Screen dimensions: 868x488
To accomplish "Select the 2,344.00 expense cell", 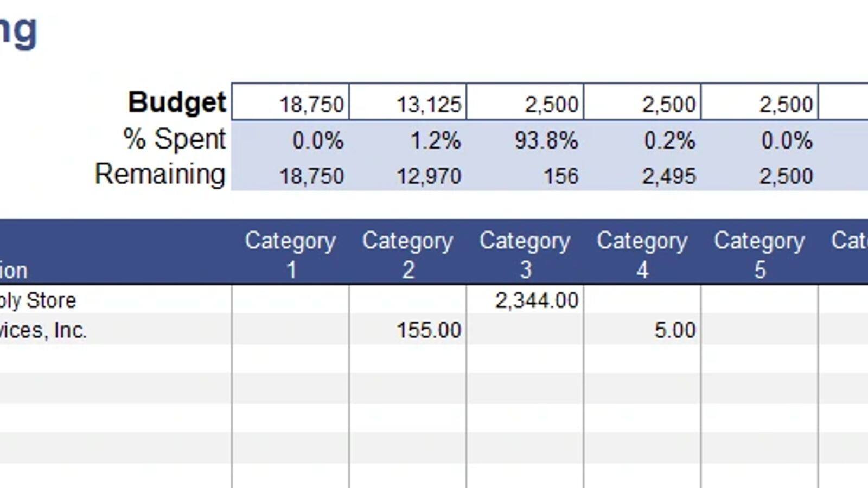I will 525,300.
